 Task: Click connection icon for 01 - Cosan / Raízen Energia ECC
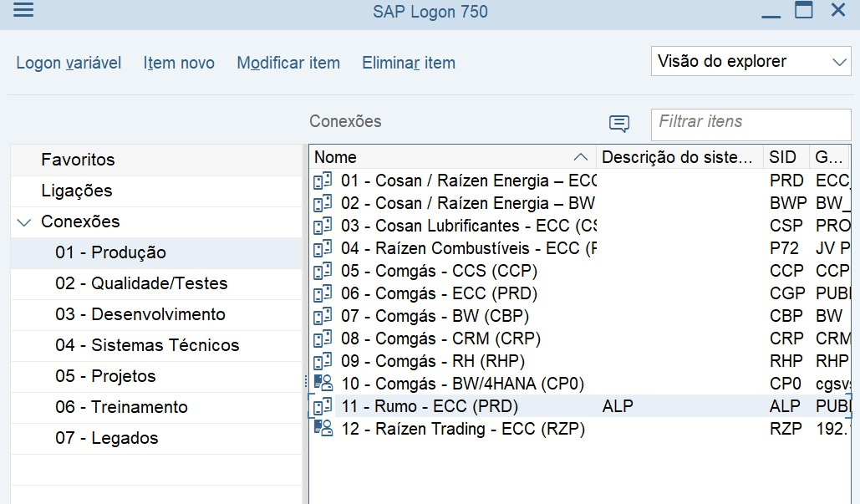click(323, 181)
